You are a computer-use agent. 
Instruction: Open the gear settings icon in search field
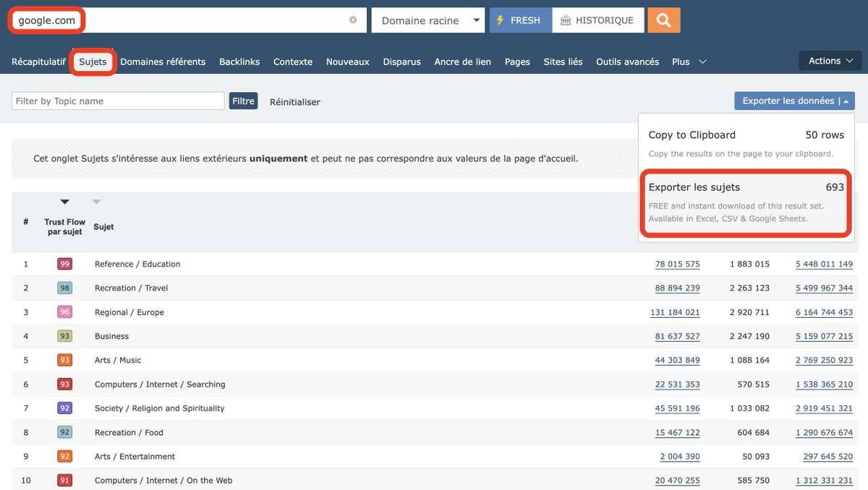click(353, 20)
